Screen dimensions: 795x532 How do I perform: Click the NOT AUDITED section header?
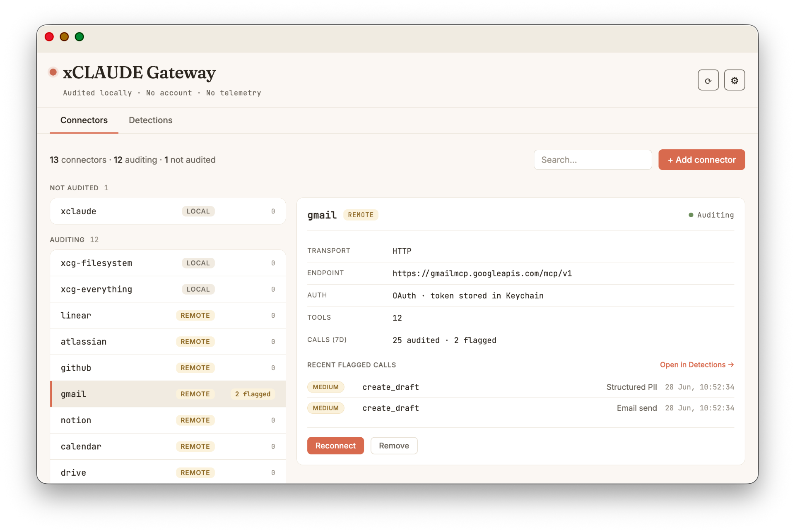click(79, 188)
